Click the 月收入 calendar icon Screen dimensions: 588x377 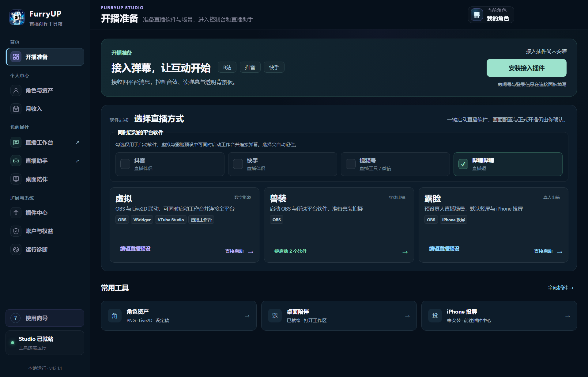16,109
